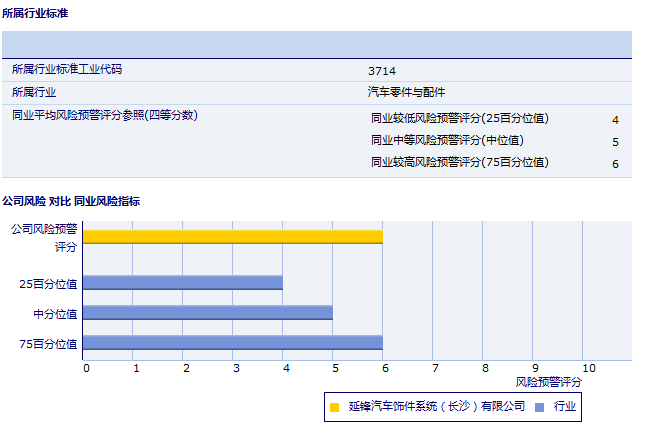
Task: Click the legend text 延锋汽车饰件系统（长沙）有限公司
Action: pos(437,406)
